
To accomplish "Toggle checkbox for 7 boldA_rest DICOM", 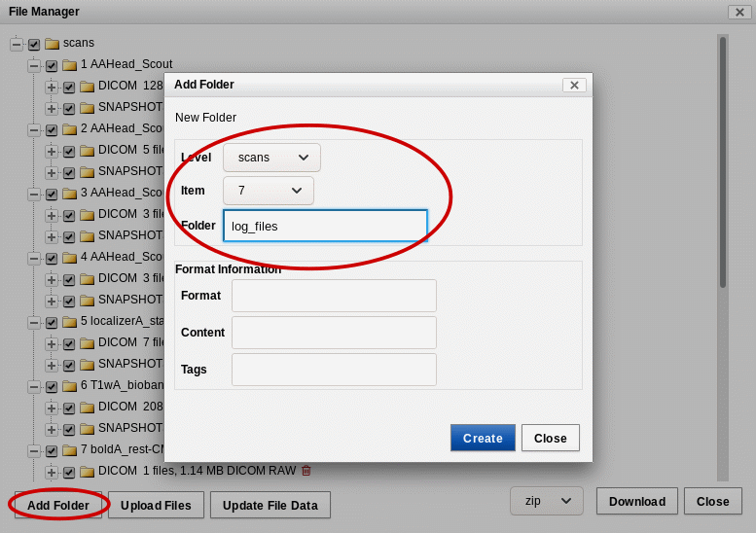I will (x=69, y=472).
